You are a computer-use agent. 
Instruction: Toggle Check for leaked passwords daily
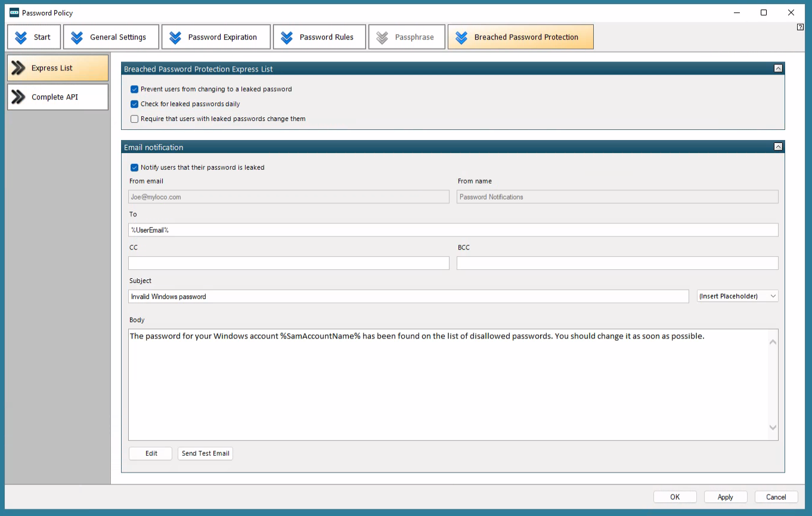pyautogui.click(x=134, y=104)
